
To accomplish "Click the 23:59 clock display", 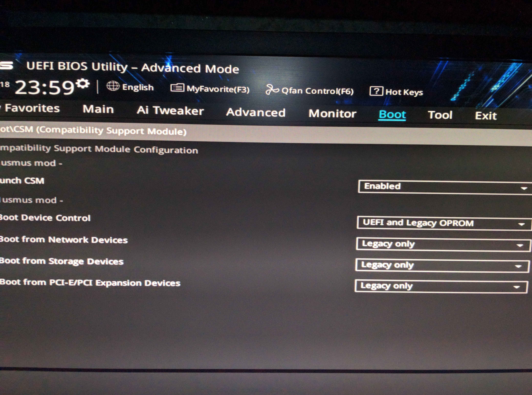I will [x=45, y=87].
